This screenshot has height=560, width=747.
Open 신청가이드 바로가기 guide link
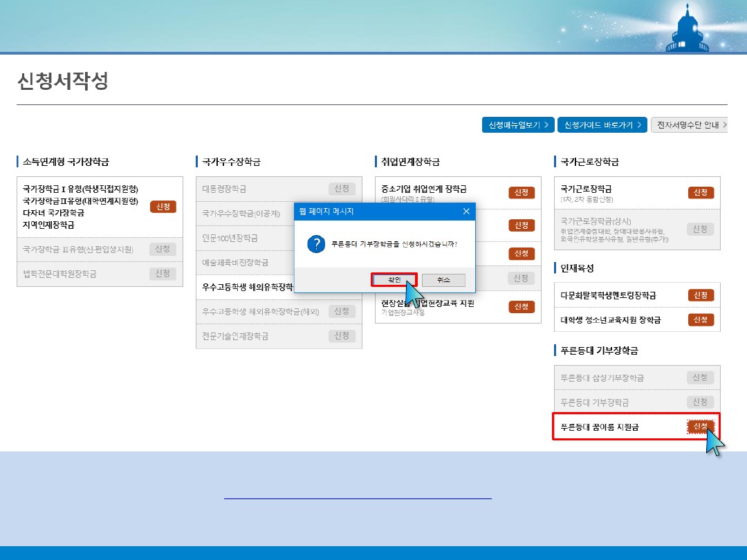click(x=602, y=125)
